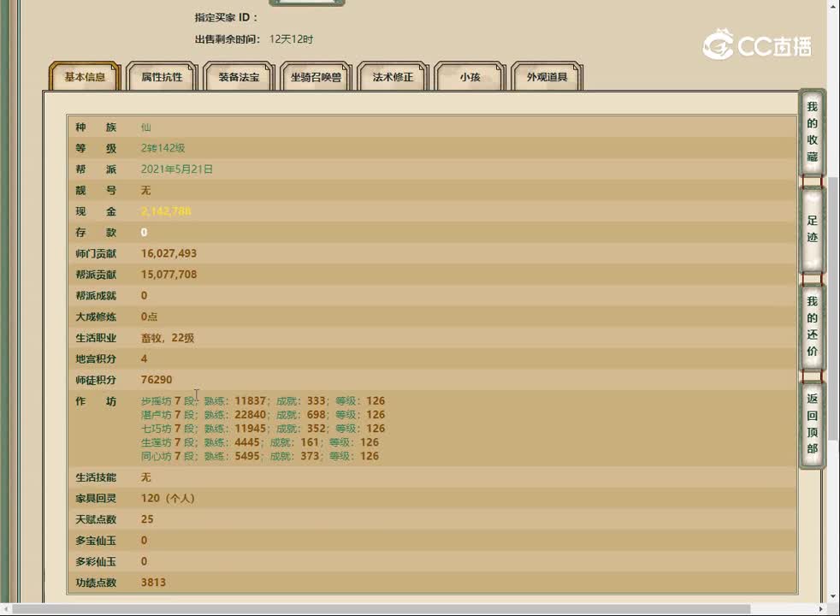Go to the 坐骑召唤兽 tab

click(x=316, y=77)
